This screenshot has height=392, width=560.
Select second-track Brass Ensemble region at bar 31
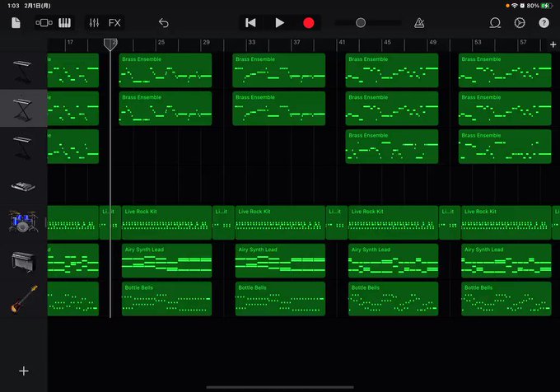tap(279, 109)
